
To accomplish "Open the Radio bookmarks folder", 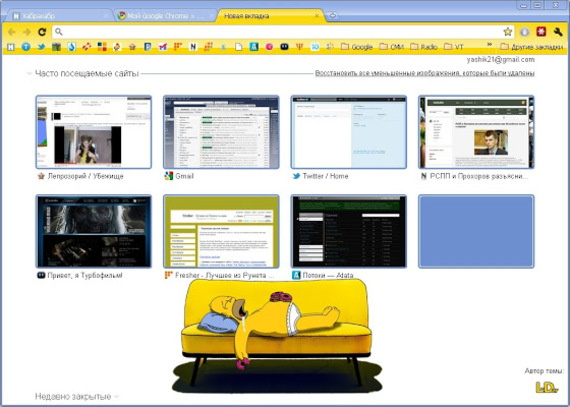I will [x=424, y=47].
